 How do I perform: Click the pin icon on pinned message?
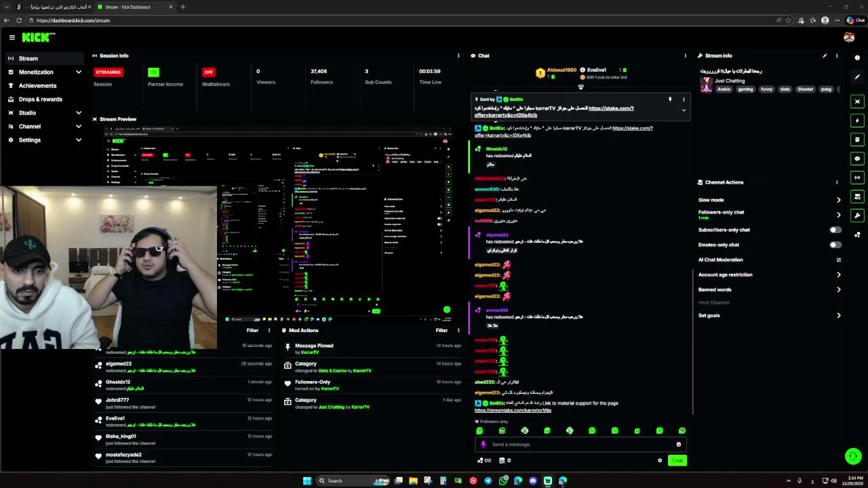[x=670, y=100]
